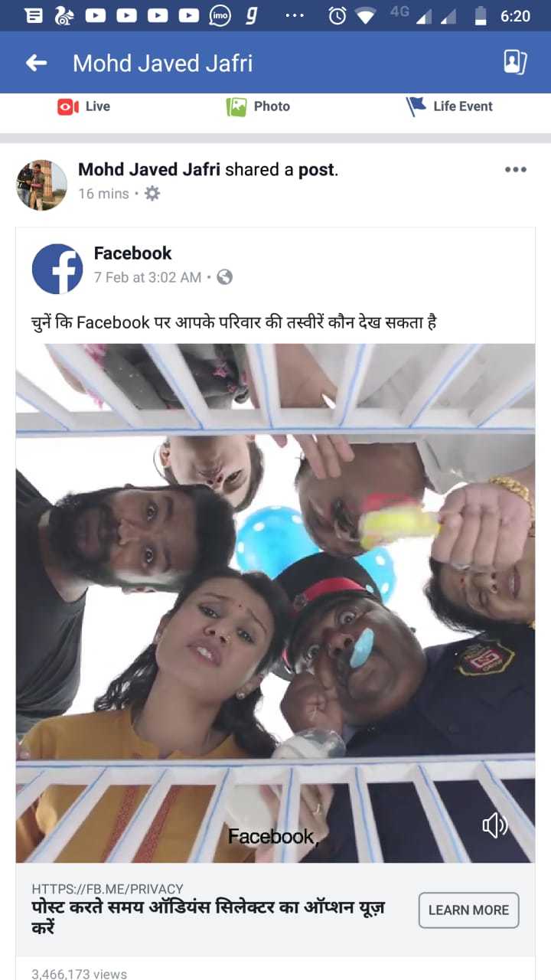This screenshot has width=551, height=980.
Task: Start a Live video
Action: 84,106
